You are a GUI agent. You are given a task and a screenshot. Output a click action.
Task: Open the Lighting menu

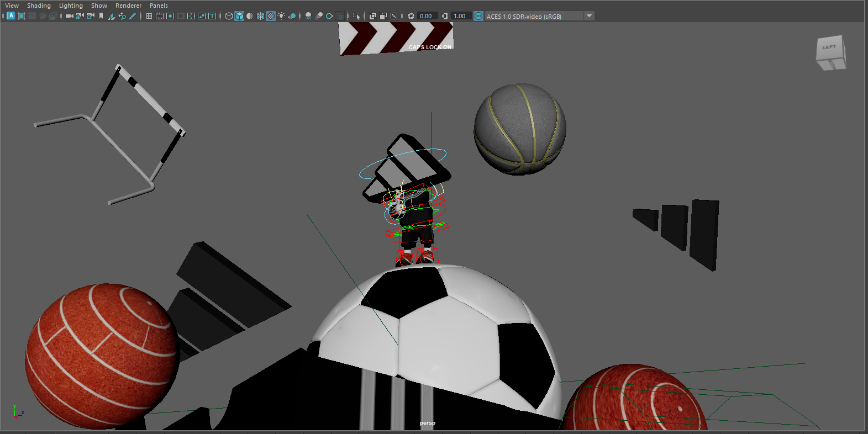[x=71, y=6]
